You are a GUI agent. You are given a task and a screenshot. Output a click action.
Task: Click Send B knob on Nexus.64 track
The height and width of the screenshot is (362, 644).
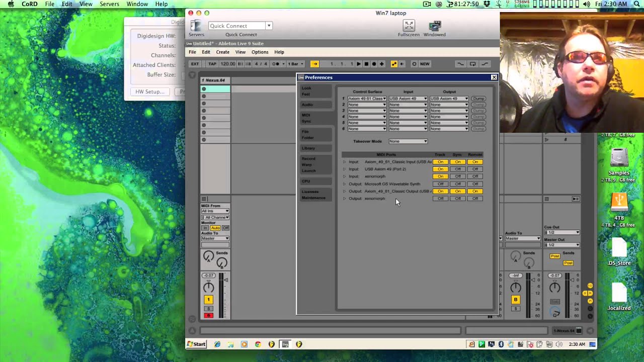[x=222, y=263]
